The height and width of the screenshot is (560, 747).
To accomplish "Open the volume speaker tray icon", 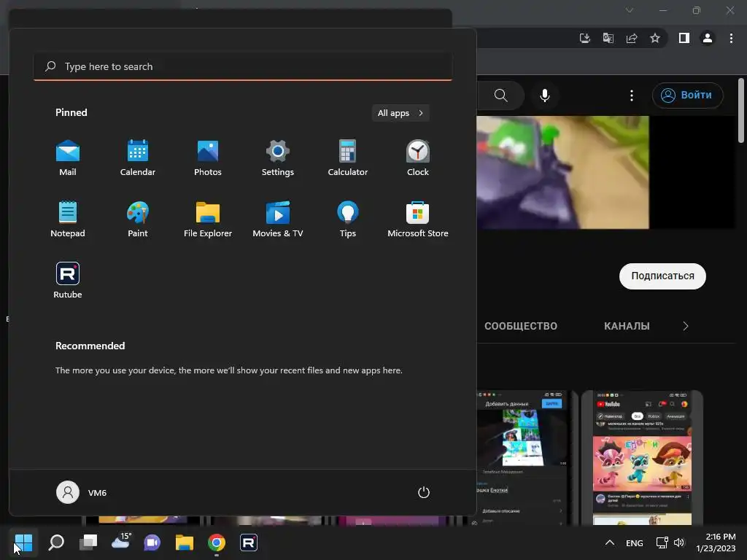I will [679, 542].
